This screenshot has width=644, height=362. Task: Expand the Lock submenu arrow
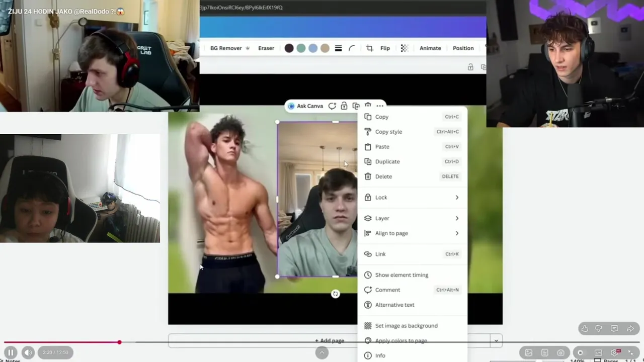pos(457,198)
